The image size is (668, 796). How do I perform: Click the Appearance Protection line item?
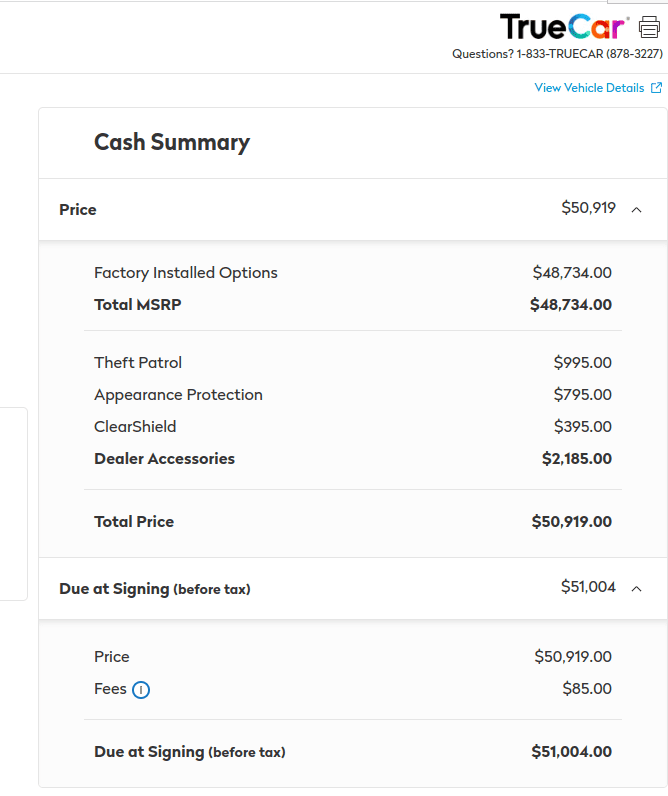coord(178,395)
